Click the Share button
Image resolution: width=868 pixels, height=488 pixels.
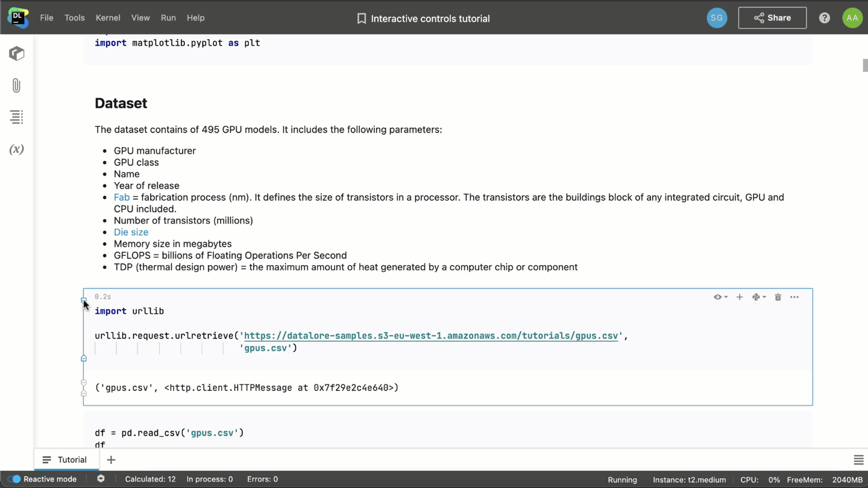coord(772,18)
